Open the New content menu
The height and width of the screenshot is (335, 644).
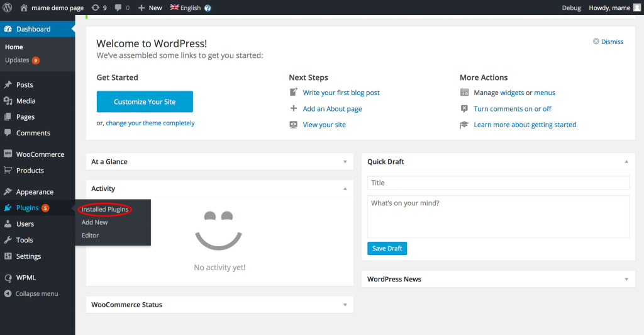[150, 8]
